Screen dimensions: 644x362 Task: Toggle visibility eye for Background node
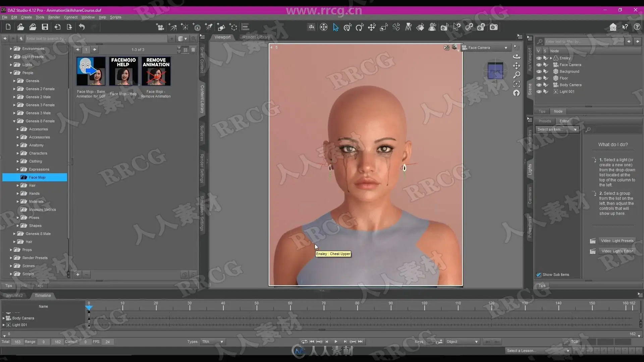point(539,71)
